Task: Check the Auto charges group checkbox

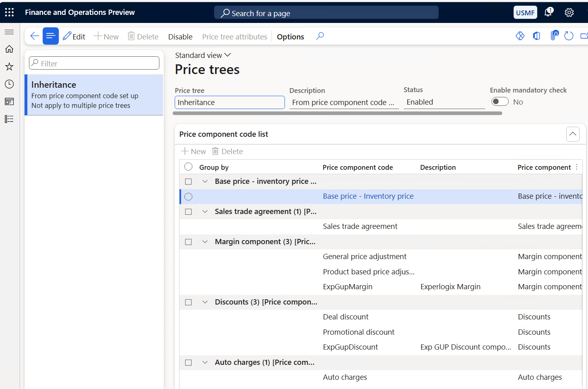Action: coord(188,362)
